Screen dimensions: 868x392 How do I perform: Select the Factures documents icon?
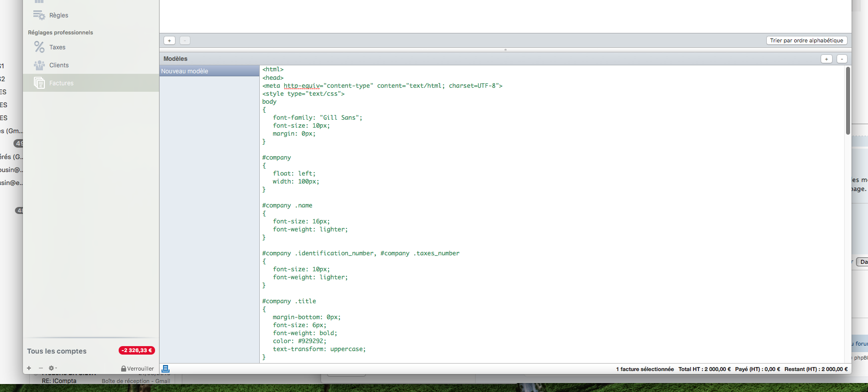click(39, 83)
